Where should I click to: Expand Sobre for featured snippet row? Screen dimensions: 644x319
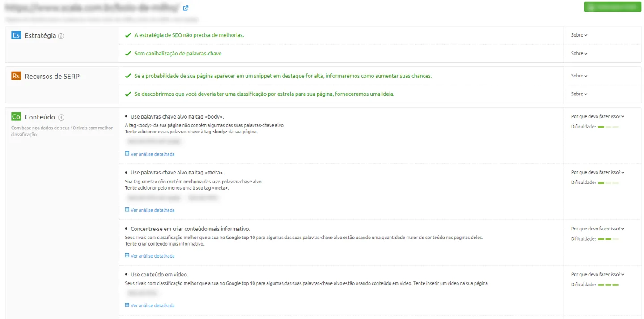579,76
